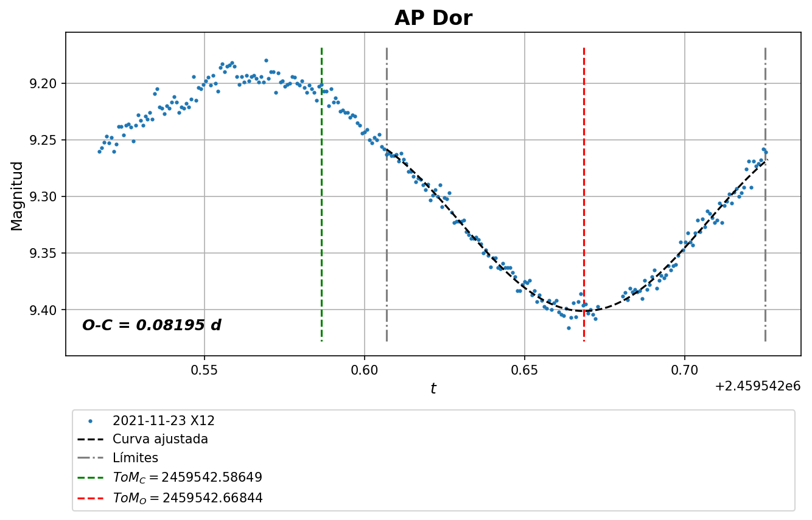
Task: Click legend entry Límites
Action: point(135,458)
